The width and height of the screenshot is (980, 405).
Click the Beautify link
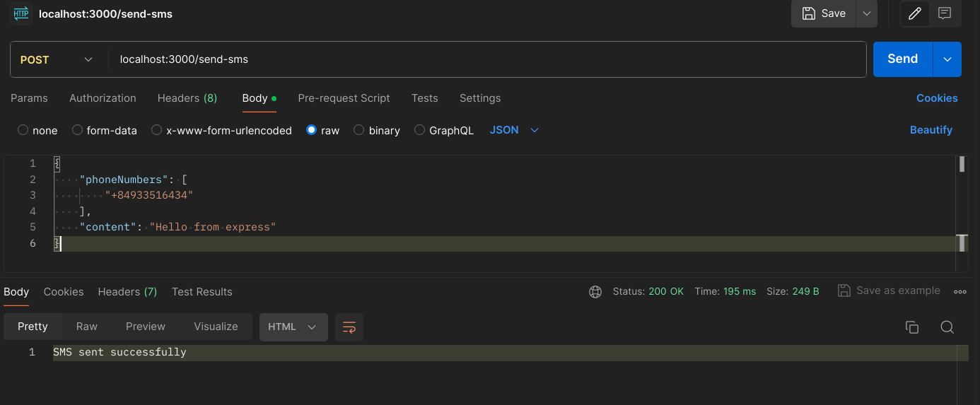931,130
